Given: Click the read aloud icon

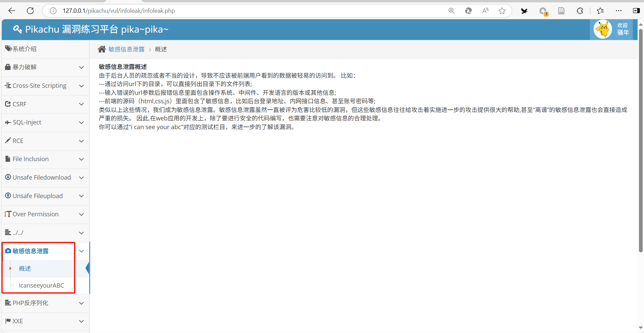Looking at the screenshot, I should [485, 11].
